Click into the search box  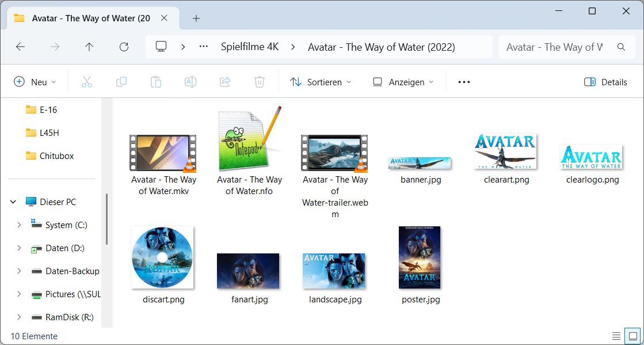[x=554, y=47]
